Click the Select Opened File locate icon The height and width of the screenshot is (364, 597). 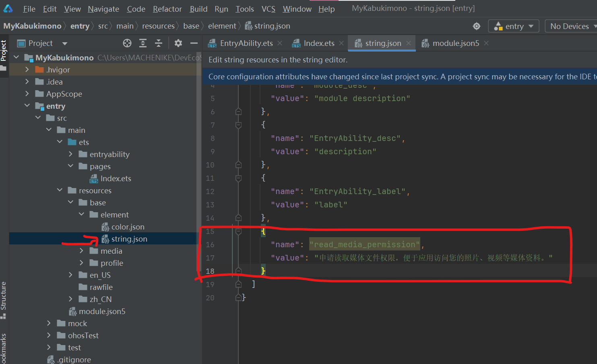(127, 43)
